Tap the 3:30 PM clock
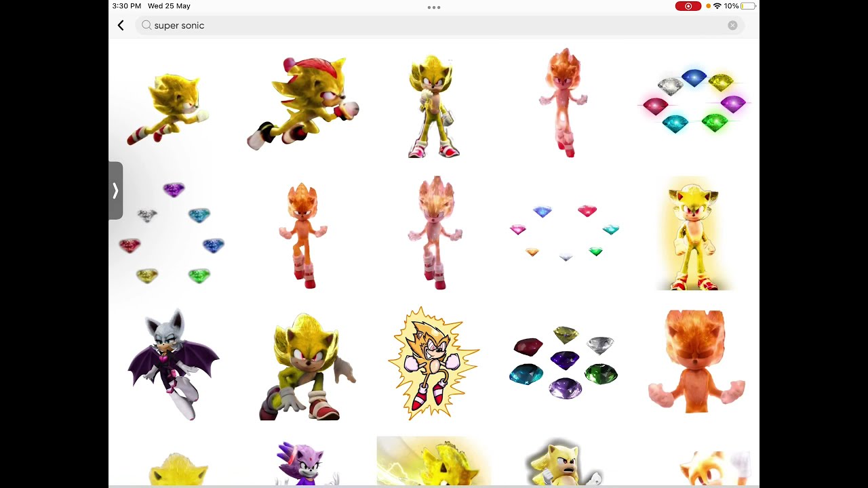The image size is (868, 488). point(127,6)
